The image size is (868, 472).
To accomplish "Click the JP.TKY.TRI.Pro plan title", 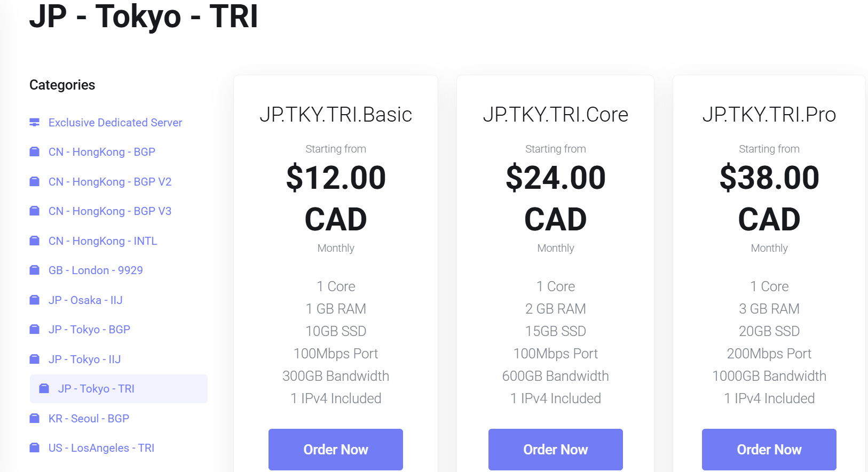I will 769,115.
